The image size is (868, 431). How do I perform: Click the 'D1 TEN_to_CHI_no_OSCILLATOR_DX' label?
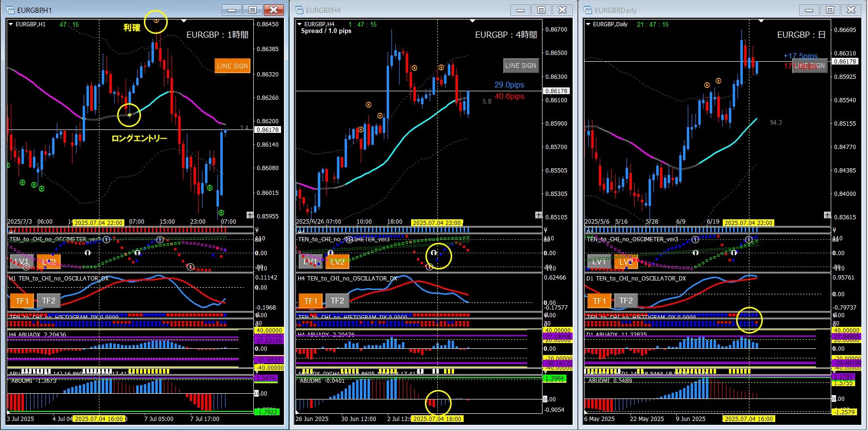click(636, 278)
